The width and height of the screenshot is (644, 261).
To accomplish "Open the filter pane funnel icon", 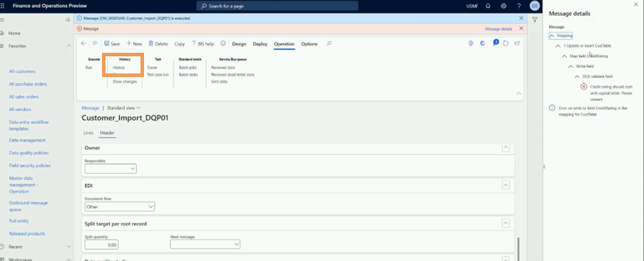I will [535, 19].
